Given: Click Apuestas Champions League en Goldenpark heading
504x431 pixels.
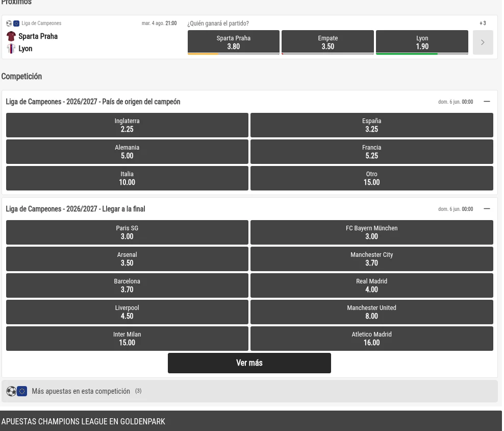Looking at the screenshot, I should click(x=83, y=421).
